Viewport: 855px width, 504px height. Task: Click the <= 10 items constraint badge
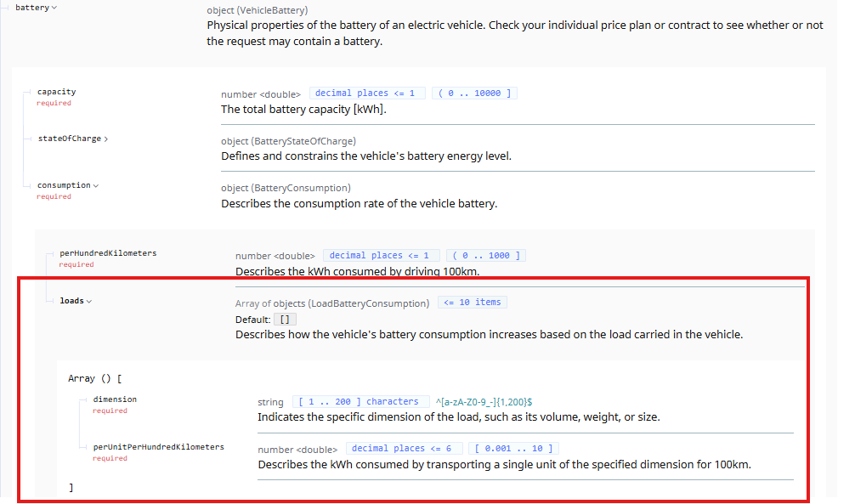[x=472, y=303]
